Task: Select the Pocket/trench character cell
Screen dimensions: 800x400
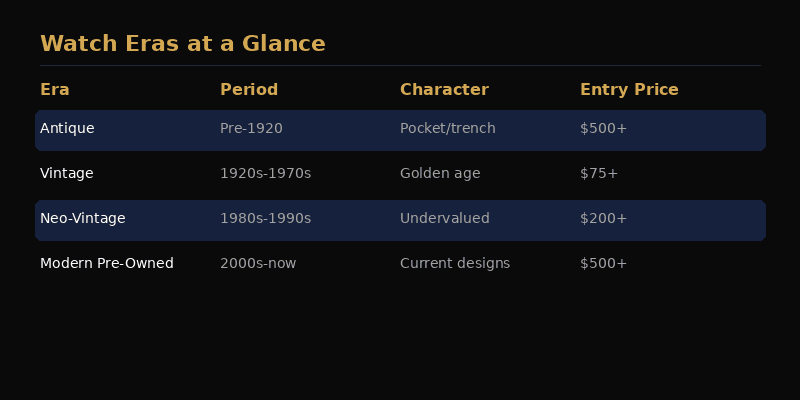Action: [447, 129]
